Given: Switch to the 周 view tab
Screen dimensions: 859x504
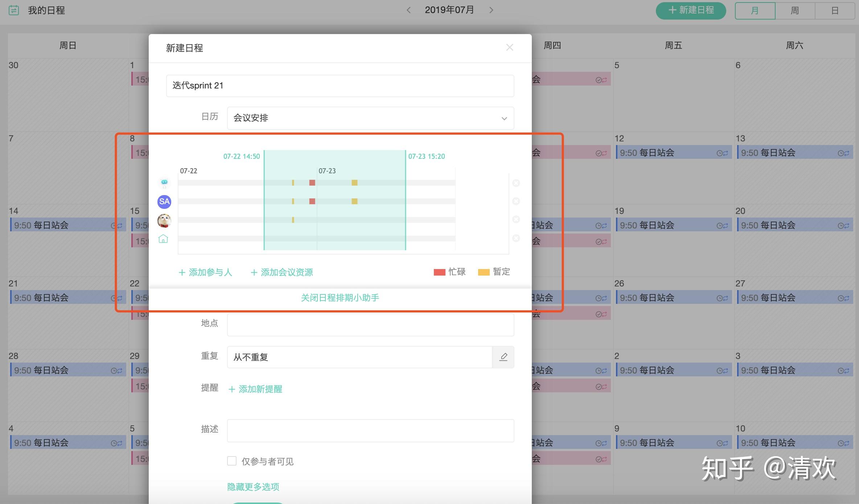Looking at the screenshot, I should click(x=795, y=11).
